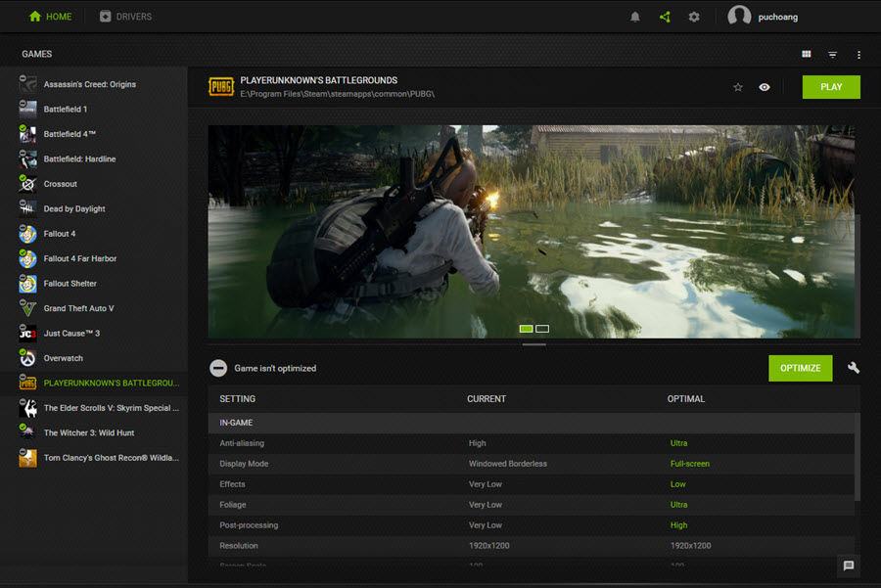
Task: Select Fallout Shelter in games list
Action: [94, 283]
